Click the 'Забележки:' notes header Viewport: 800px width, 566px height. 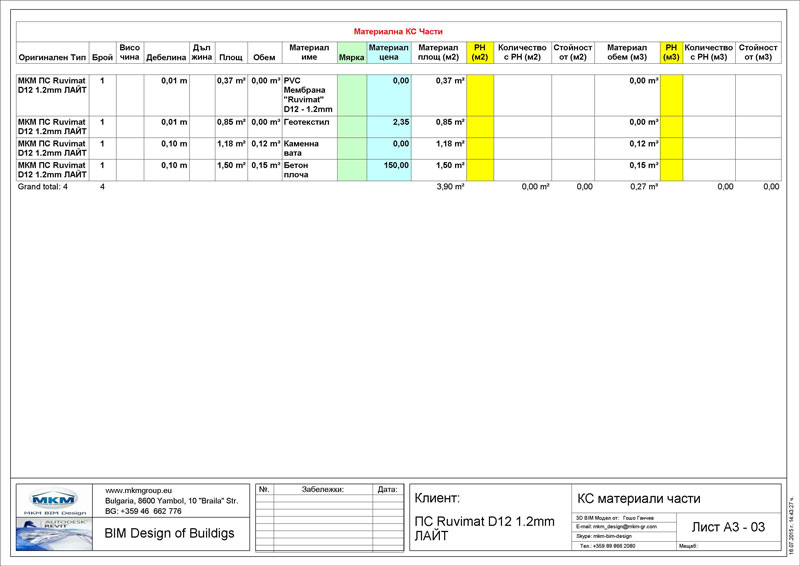[x=323, y=489]
